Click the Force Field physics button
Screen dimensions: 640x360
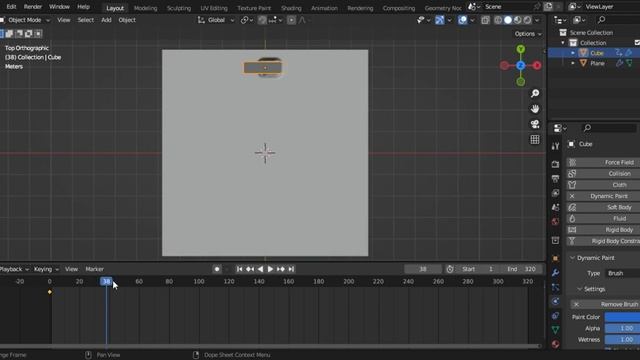click(x=603, y=162)
